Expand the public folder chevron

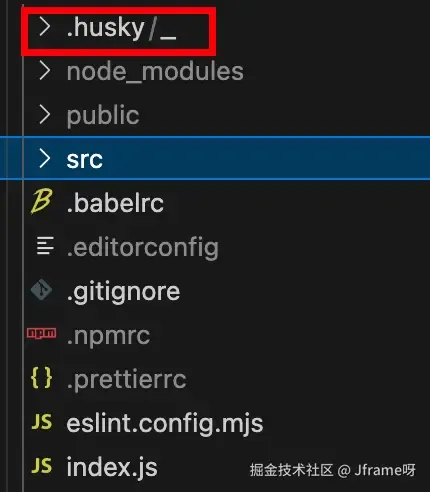(45, 114)
